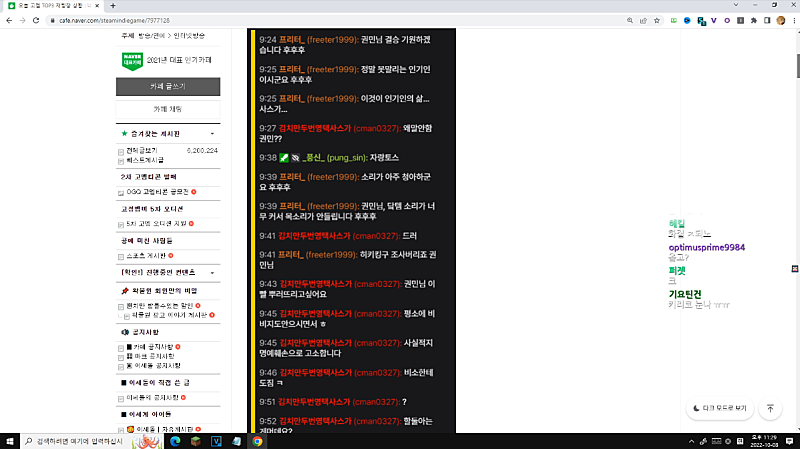
Task: Bookmark this page with the star icon
Action: [657, 20]
